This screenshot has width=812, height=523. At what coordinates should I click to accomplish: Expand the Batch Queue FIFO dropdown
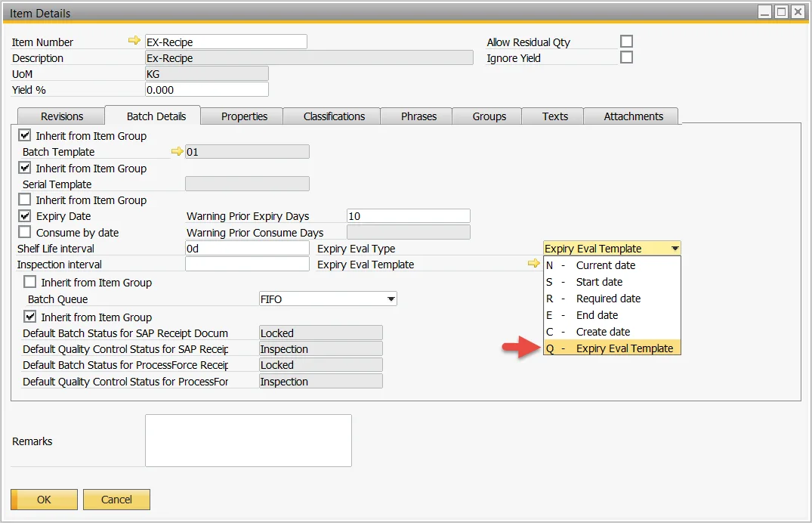coord(391,299)
